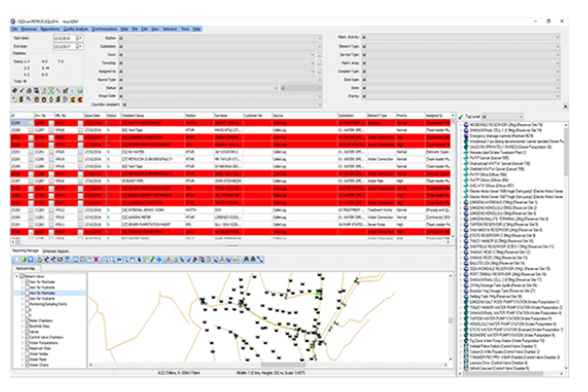Click the green checkmark beside Top Level

461,116
